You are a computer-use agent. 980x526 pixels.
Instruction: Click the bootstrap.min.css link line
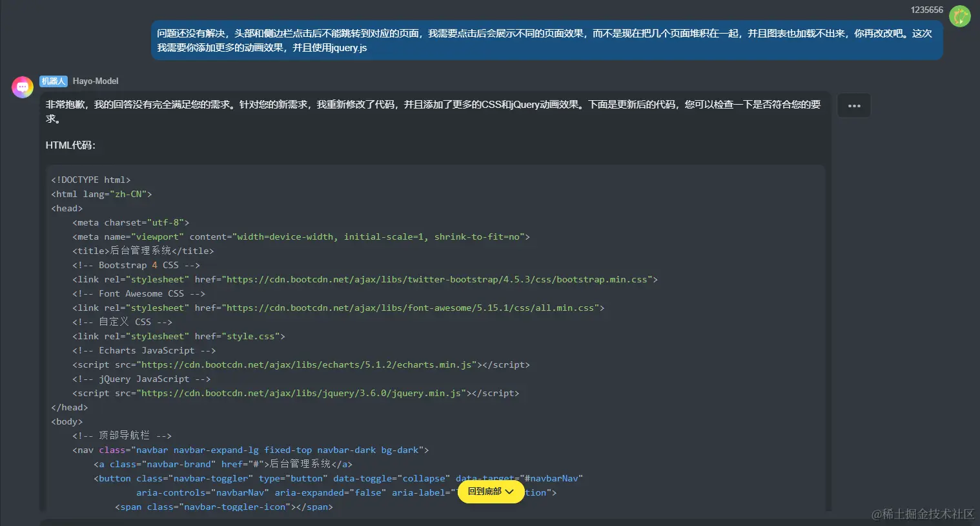point(365,279)
